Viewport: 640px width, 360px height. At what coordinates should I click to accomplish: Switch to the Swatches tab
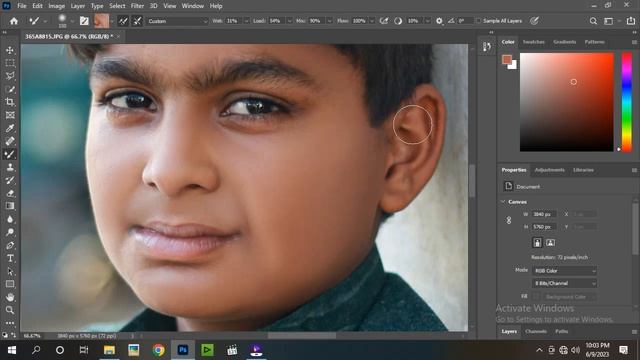[x=533, y=42]
